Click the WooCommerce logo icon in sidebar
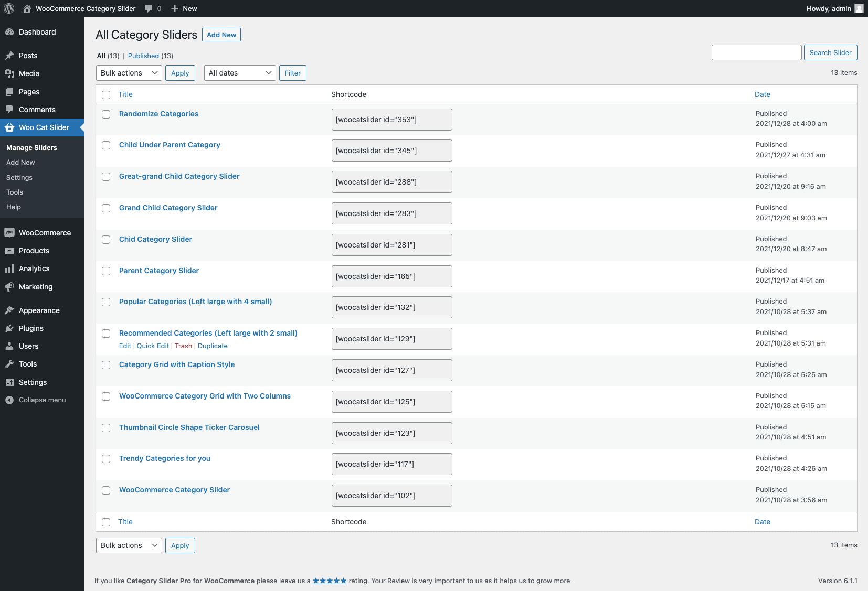868x591 pixels. 9,233
